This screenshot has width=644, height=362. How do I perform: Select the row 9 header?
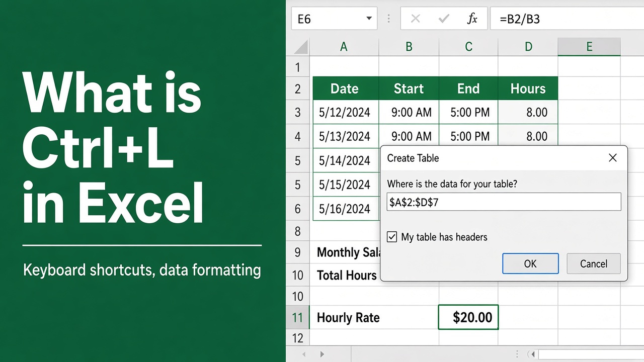(x=297, y=252)
